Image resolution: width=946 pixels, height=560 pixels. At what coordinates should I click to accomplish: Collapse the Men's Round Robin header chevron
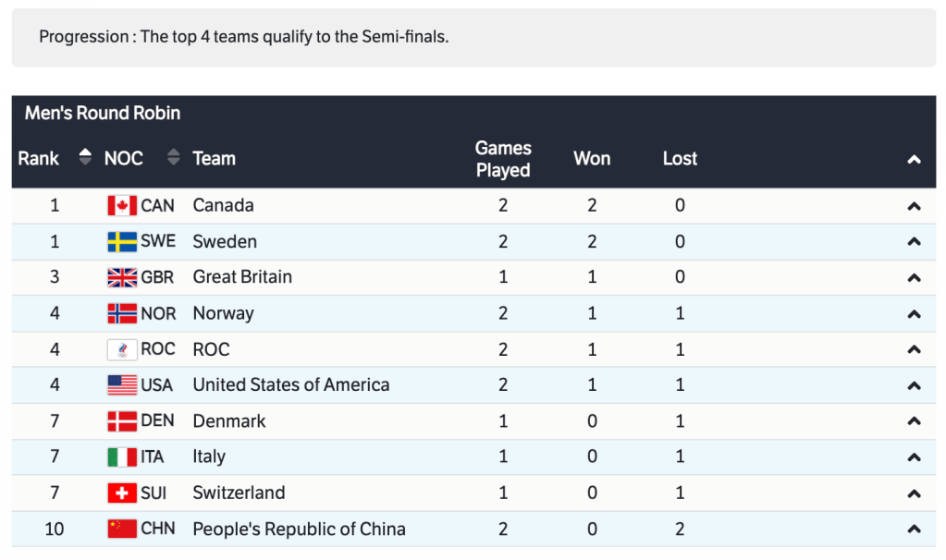(x=914, y=160)
